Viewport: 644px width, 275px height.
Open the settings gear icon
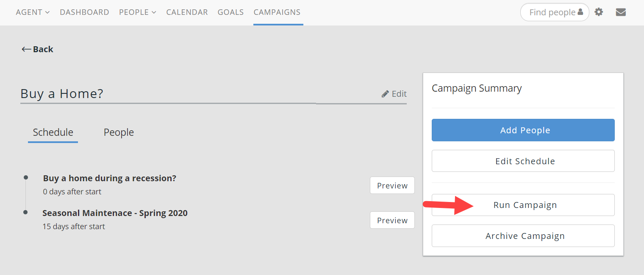tap(599, 12)
